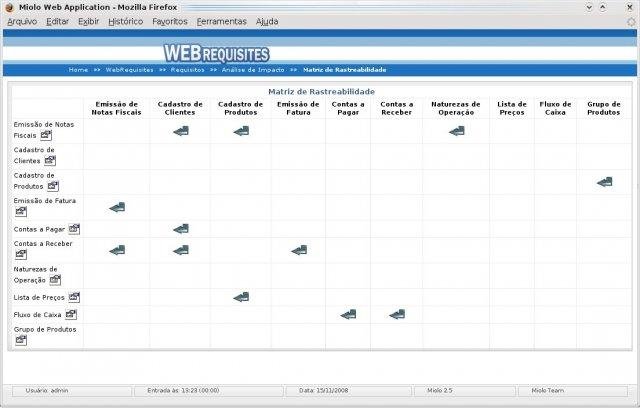The width and height of the screenshot is (640, 408).
Task: Open edit icon under Contas a Receber row
Action: coord(21,254)
